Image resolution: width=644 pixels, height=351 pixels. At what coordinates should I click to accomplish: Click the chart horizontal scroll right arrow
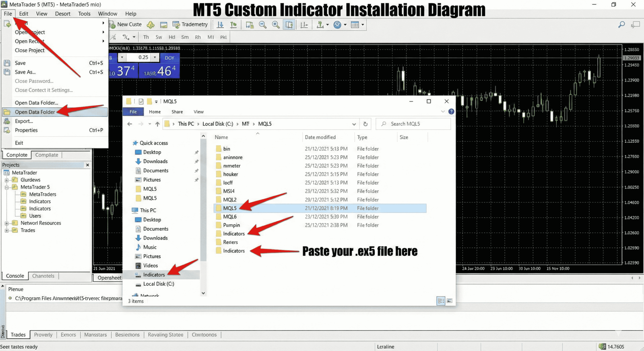click(640, 278)
